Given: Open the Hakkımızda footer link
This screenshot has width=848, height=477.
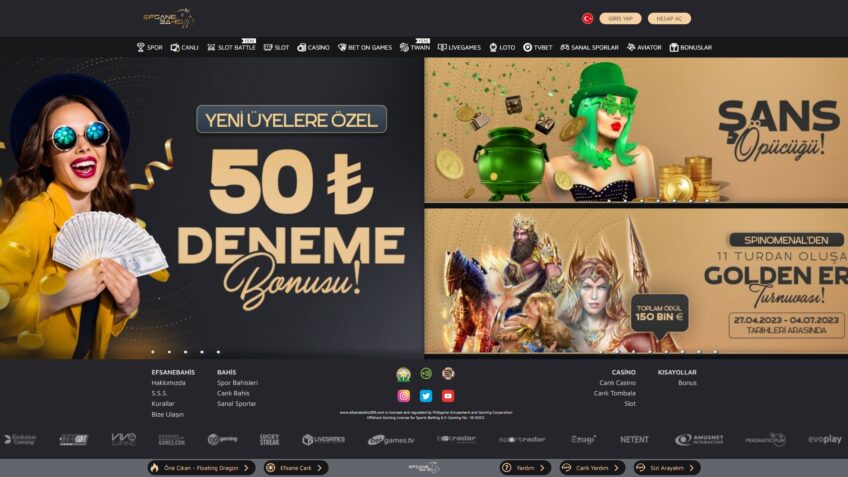Looking at the screenshot, I should click(168, 382).
